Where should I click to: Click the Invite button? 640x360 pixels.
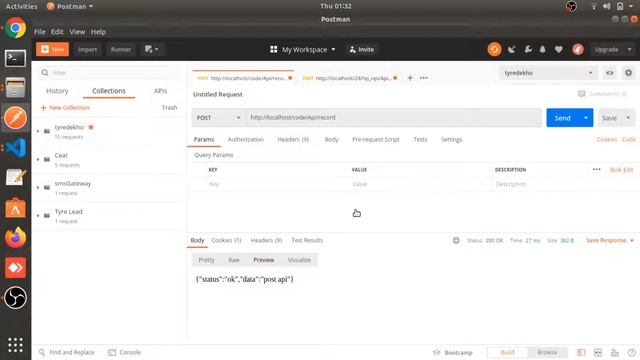pyautogui.click(x=362, y=49)
